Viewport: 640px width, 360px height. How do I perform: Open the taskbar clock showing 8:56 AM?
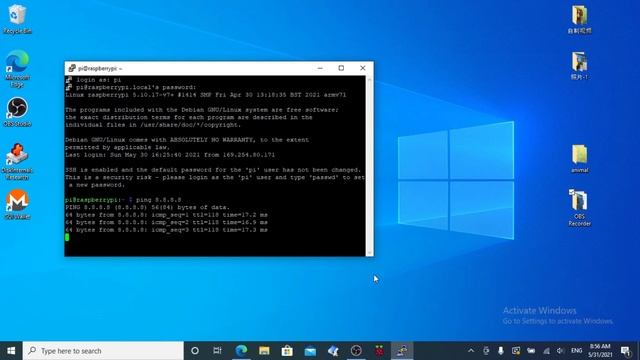click(x=600, y=351)
